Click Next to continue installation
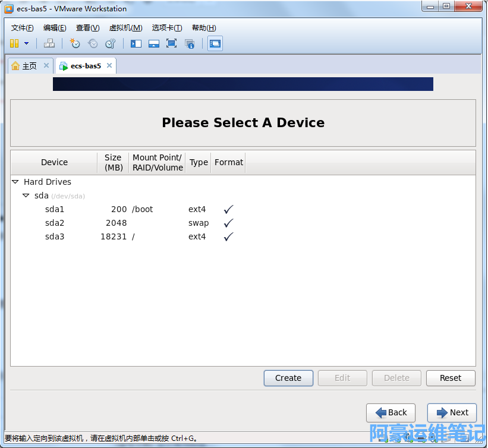Viewport: 488px width, 448px height. pyautogui.click(x=452, y=412)
